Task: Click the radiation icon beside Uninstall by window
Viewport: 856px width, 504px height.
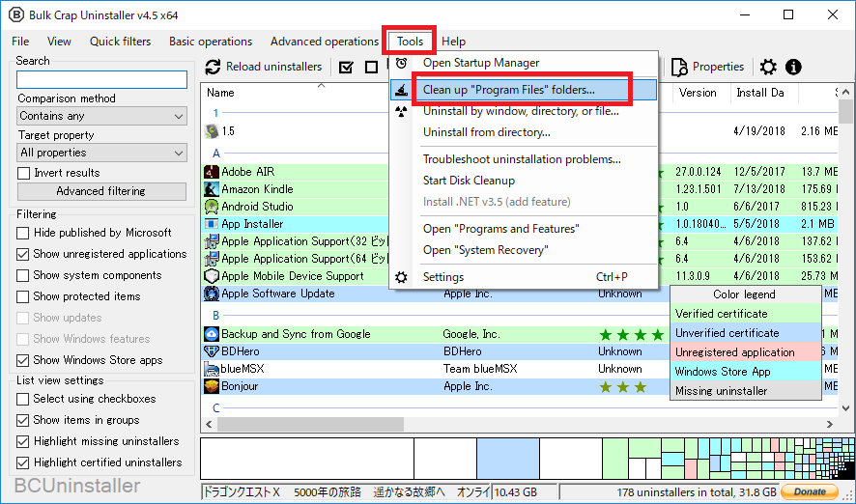Action: (x=401, y=112)
